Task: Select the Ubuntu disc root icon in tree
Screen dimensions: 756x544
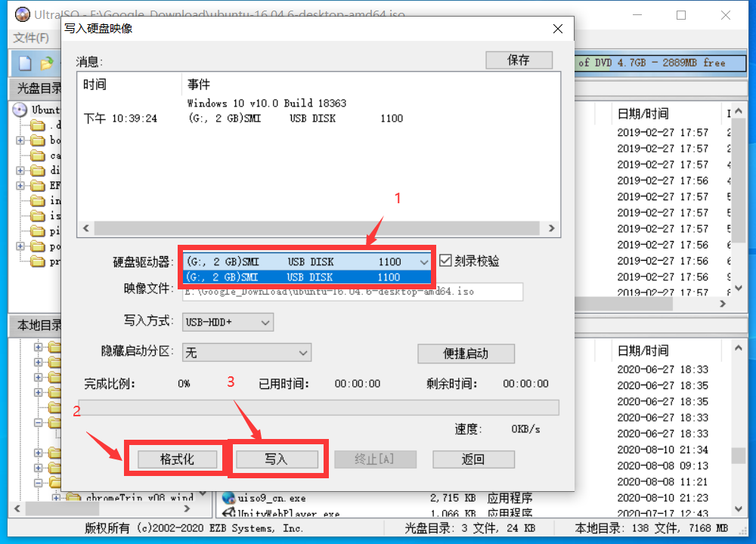Action: 20,110
